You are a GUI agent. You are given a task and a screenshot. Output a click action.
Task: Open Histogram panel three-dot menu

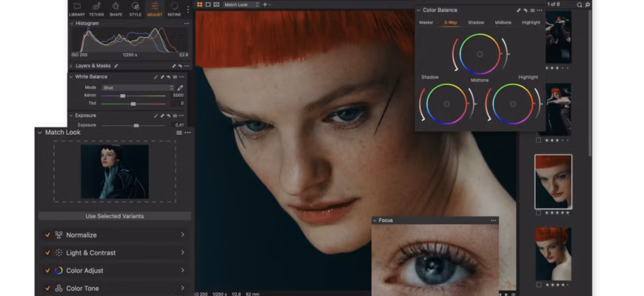click(187, 24)
